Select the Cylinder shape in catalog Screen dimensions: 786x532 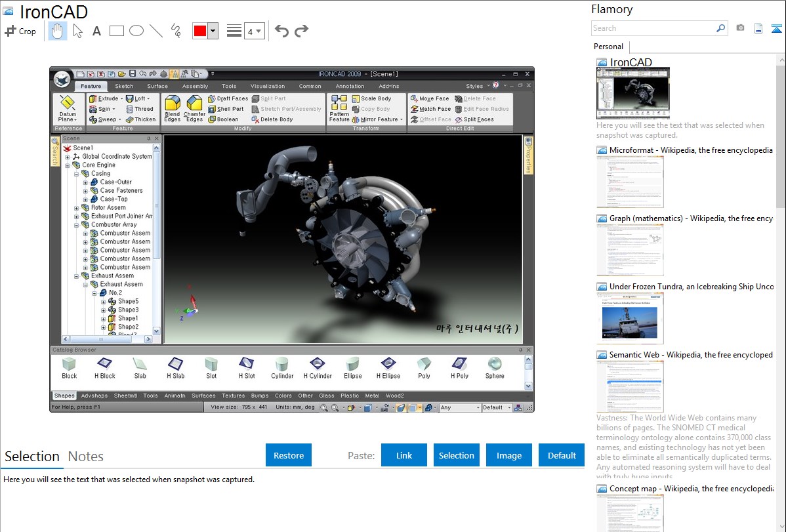pyautogui.click(x=282, y=368)
